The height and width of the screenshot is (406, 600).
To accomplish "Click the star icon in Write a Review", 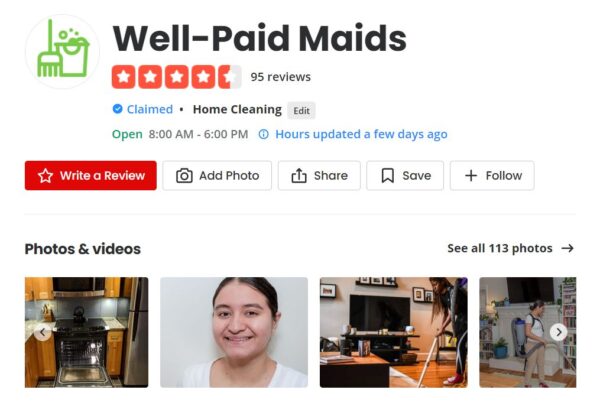I will [45, 176].
